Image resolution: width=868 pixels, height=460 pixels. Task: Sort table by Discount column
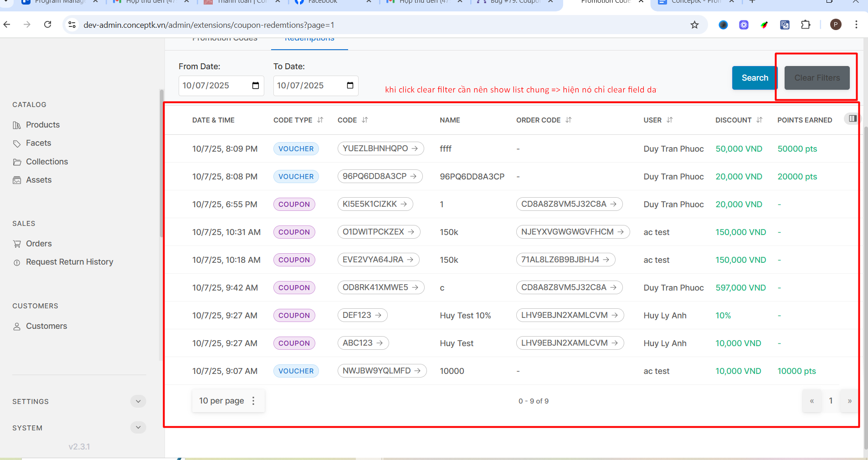pos(759,120)
